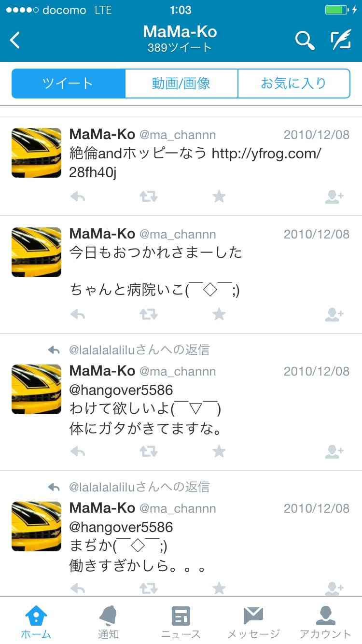Compose a new tweet with the quill icon

click(341, 41)
